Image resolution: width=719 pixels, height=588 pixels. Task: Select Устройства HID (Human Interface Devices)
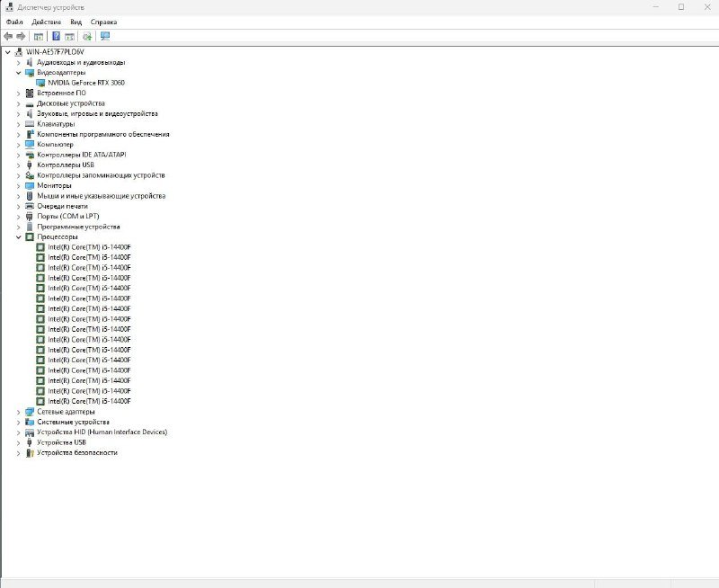[x=102, y=432]
